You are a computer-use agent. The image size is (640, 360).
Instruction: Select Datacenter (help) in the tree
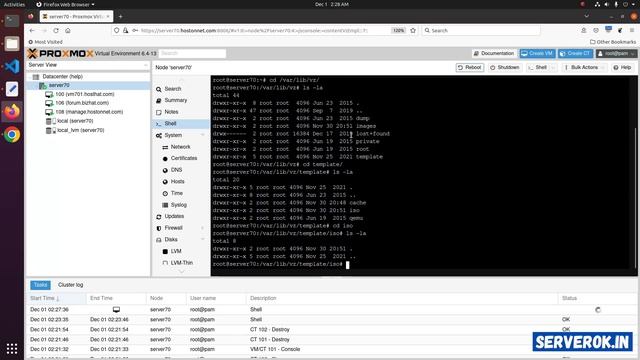coord(62,77)
